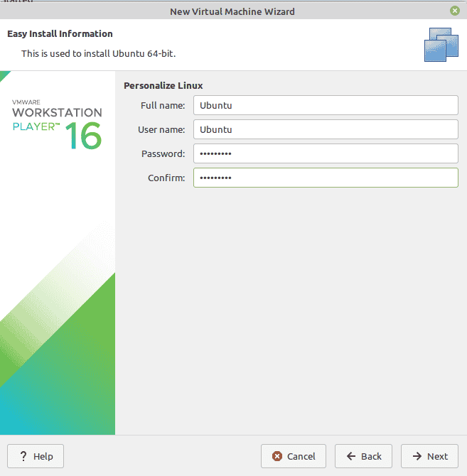The width and height of the screenshot is (467, 476).
Task: Click the Next button
Action: [x=429, y=456]
